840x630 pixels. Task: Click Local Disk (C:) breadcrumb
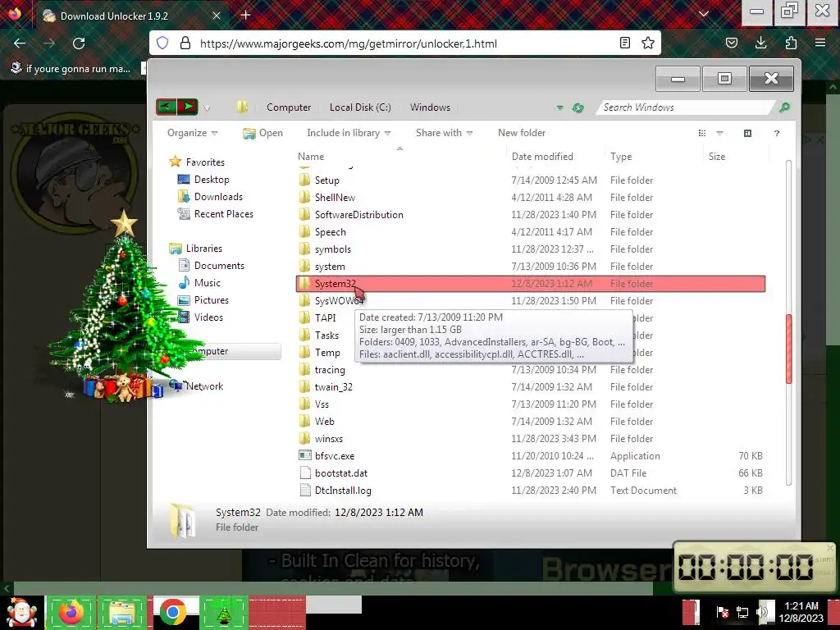(361, 107)
